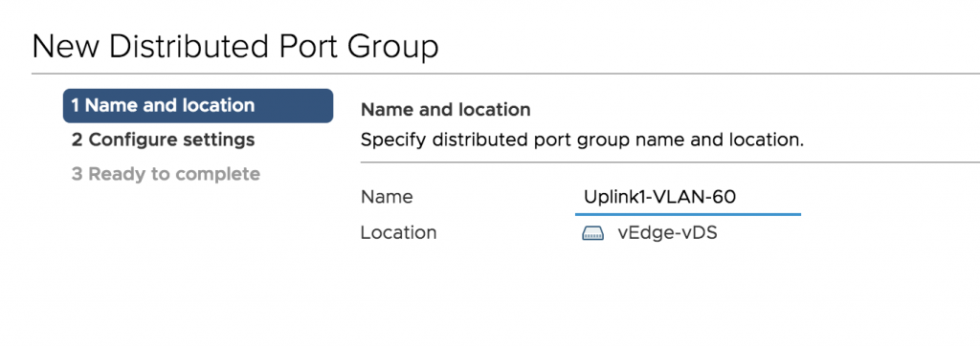Image resolution: width=980 pixels, height=346 pixels.
Task: Click the word Uplink1 in the name textbox
Action: pos(615,197)
